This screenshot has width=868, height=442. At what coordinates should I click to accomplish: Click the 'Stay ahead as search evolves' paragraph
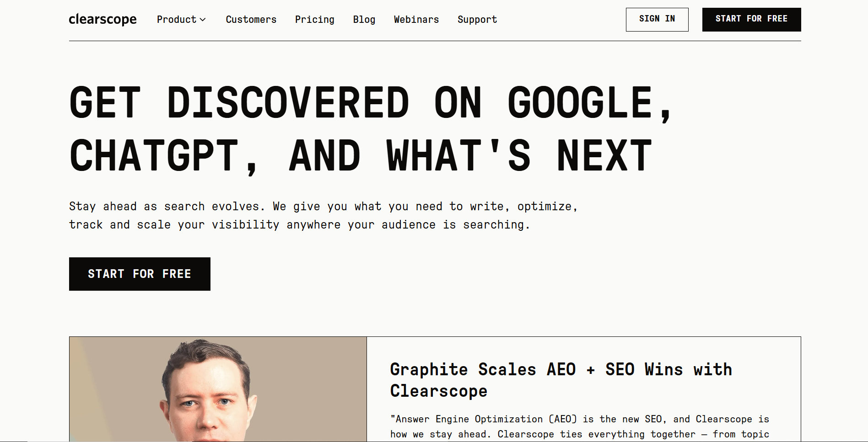click(x=323, y=215)
